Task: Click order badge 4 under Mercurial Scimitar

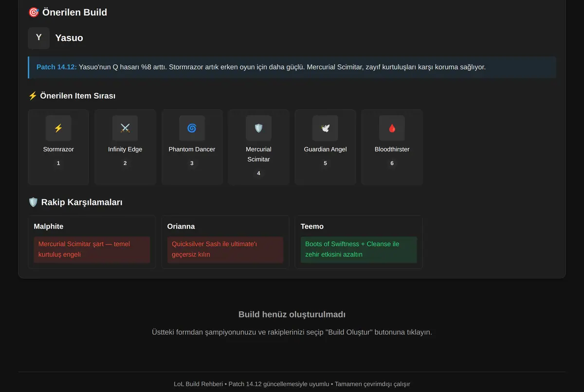Action: 258,173
